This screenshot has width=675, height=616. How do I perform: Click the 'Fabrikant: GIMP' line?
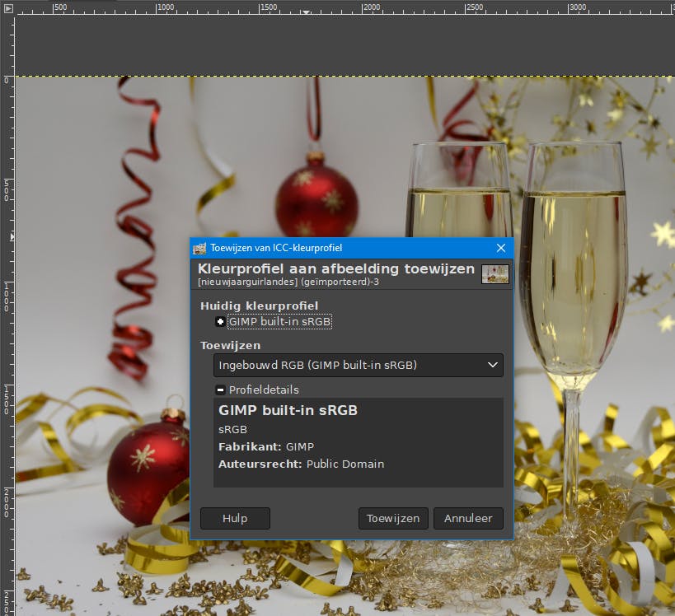point(266,447)
